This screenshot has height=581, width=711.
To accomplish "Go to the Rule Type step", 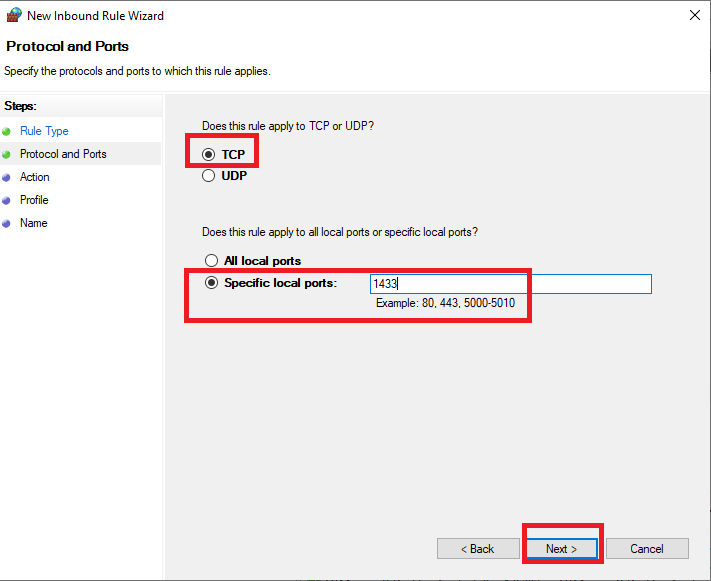I will 44,131.
